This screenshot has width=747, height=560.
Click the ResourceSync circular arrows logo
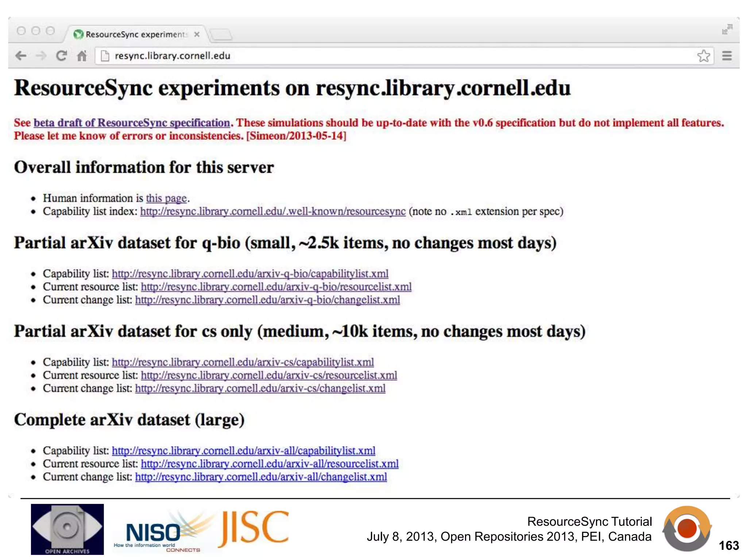point(687,529)
